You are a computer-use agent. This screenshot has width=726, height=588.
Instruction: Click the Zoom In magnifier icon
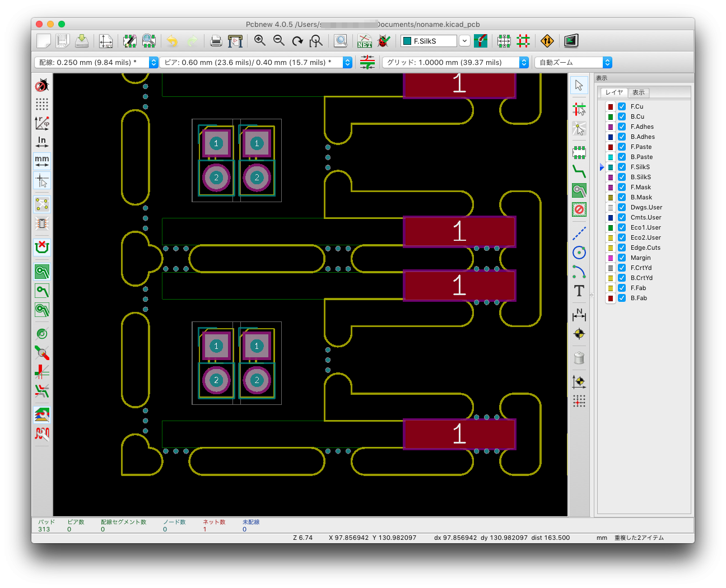(x=260, y=40)
